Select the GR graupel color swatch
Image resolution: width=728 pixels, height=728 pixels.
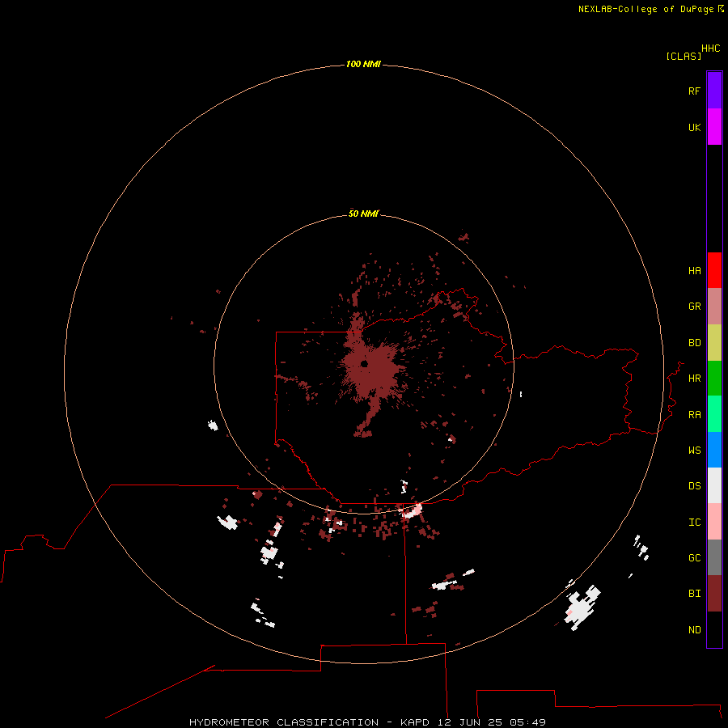714,307
